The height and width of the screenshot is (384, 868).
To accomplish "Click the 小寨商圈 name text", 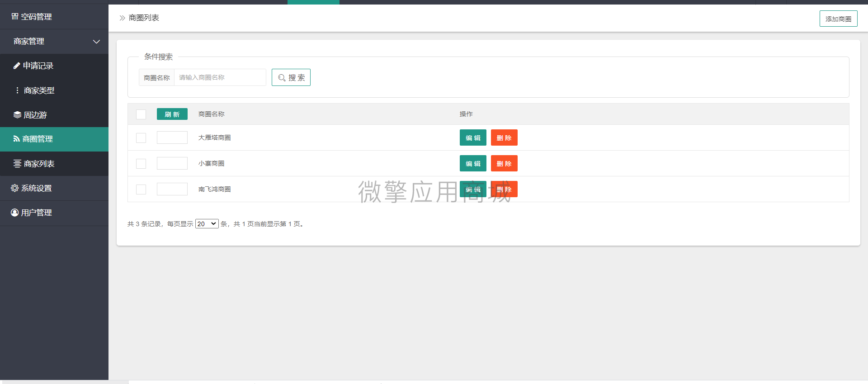I will (x=212, y=163).
